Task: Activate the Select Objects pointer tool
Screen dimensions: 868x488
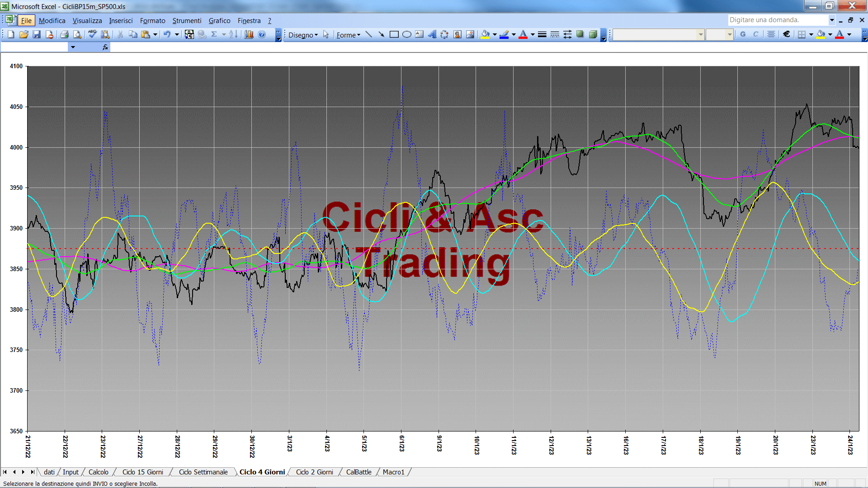Action: 326,34
